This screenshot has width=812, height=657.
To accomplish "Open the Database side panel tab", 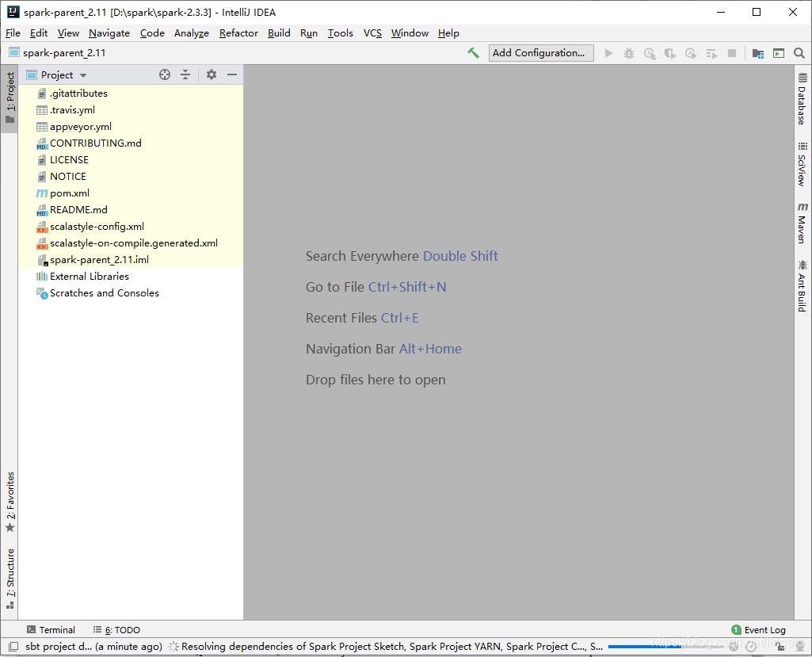I will point(802,99).
